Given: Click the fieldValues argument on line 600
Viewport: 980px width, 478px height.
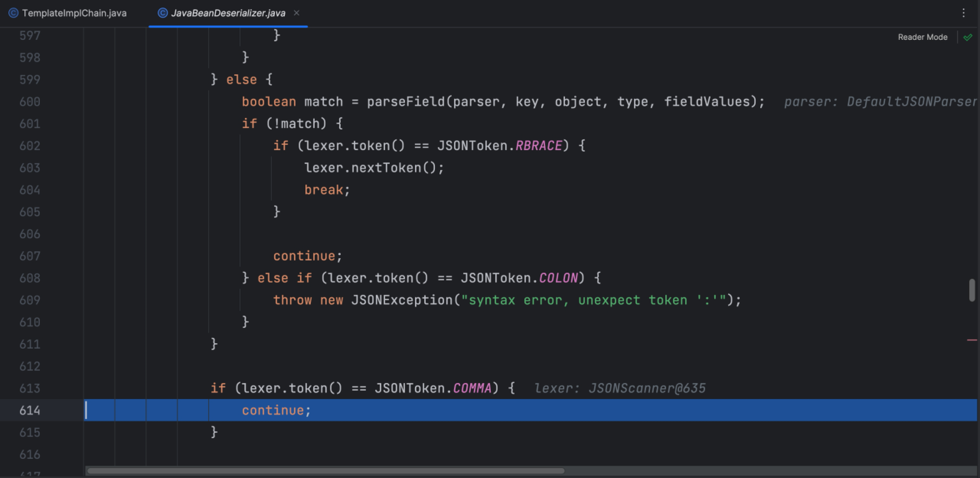Looking at the screenshot, I should coord(707,102).
